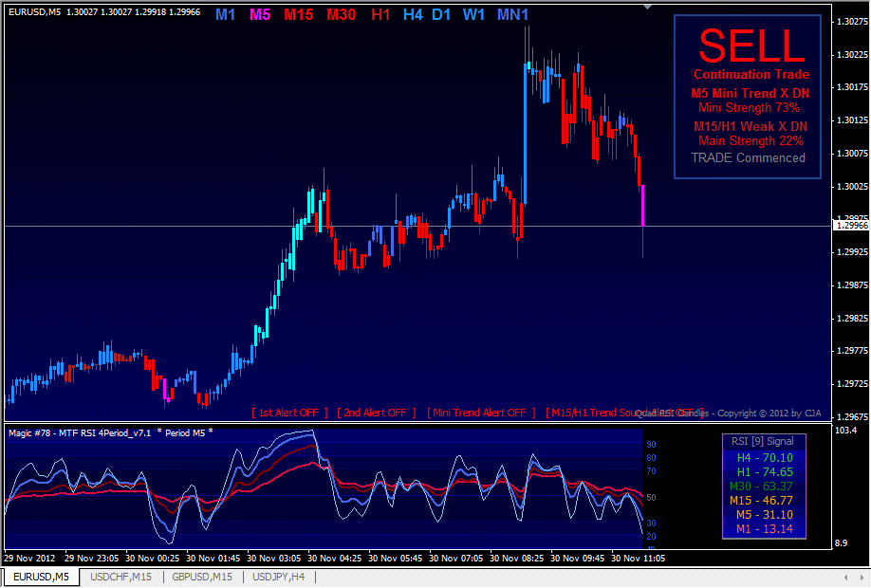Click the 2nd Alert OFF label
The width and height of the screenshot is (871, 588).
(376, 413)
